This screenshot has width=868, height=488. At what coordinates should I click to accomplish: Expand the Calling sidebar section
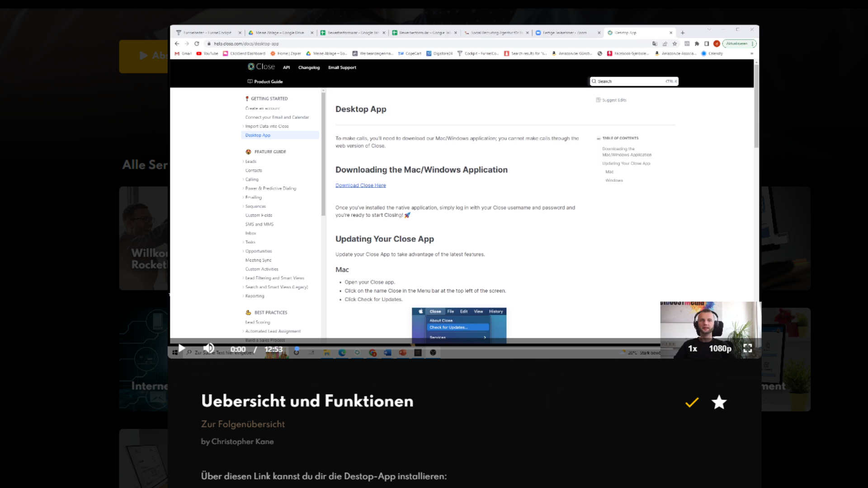click(252, 179)
